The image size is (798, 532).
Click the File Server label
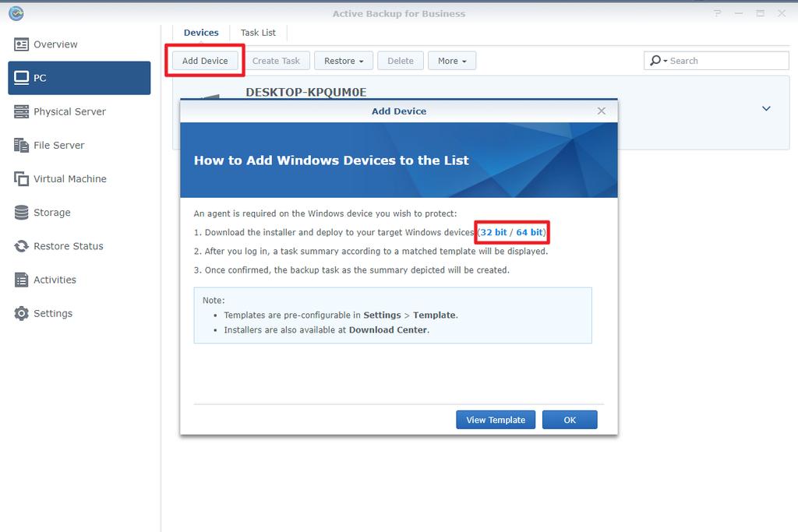(59, 145)
